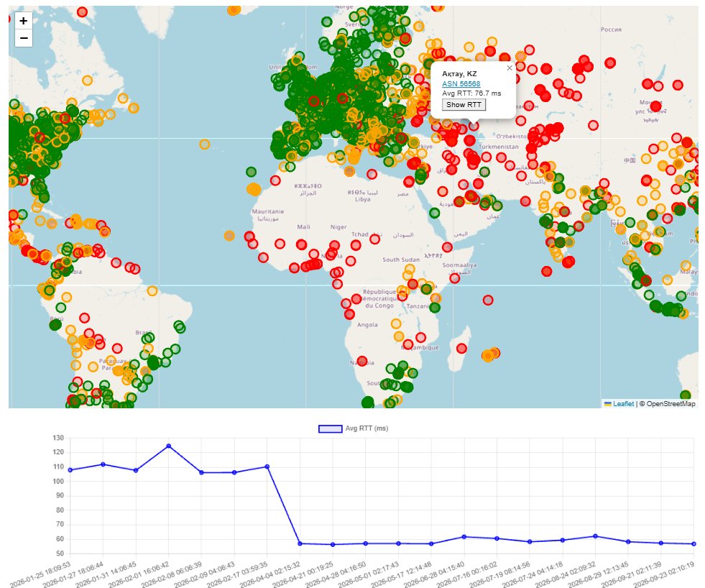Click the chart point at 2026-08-24 02:09:32
The width and height of the screenshot is (705, 588).
pos(595,536)
